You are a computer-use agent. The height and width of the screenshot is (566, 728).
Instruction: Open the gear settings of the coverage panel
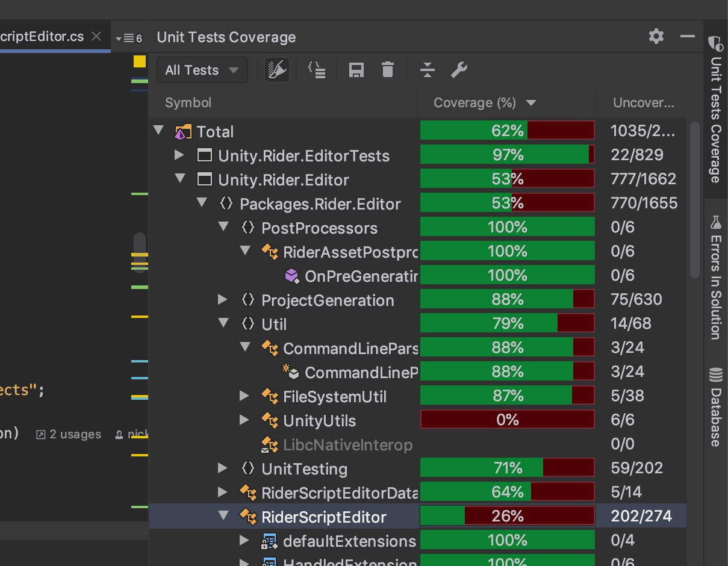pos(656,37)
